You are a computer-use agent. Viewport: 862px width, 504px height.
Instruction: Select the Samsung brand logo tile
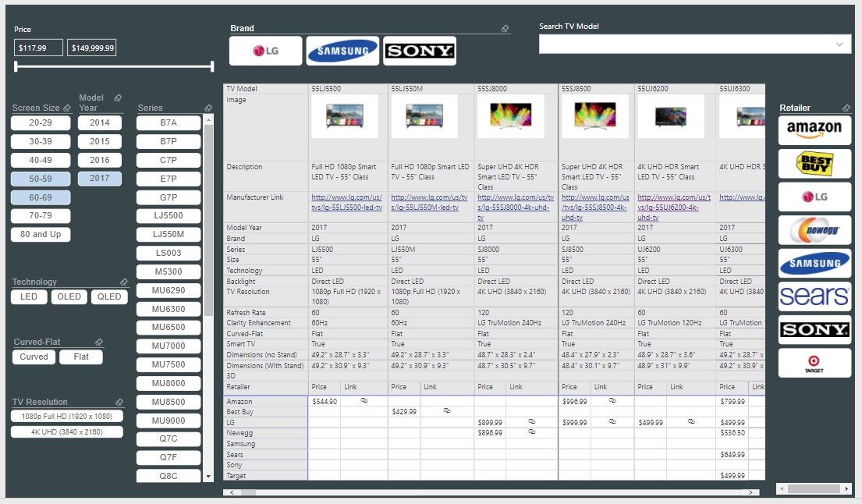coord(342,51)
